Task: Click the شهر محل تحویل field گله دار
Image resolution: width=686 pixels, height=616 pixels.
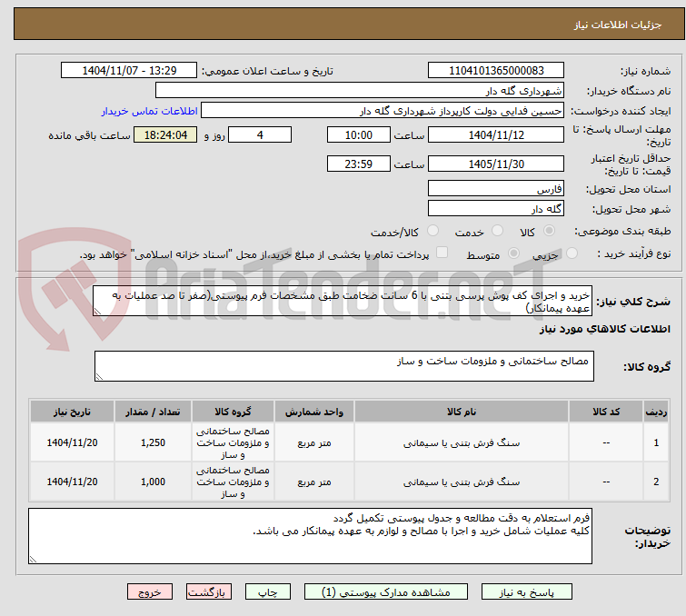Action: coord(496,209)
